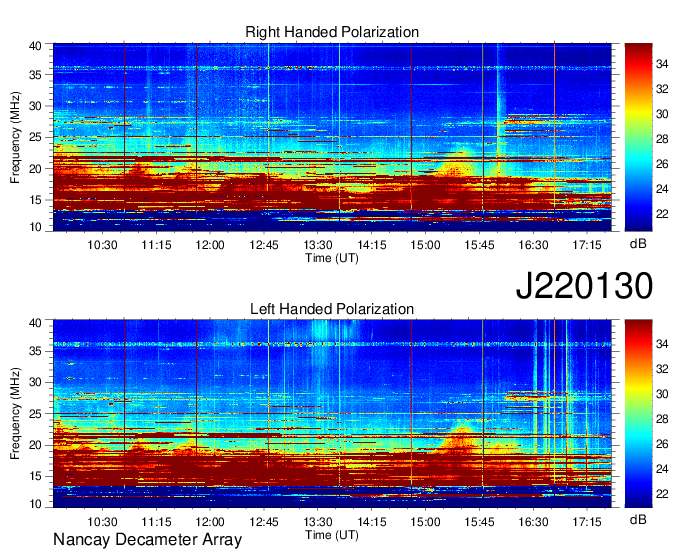Click 26 dB tick on Right Handed colorbar
680x552 pixels.
click(662, 164)
